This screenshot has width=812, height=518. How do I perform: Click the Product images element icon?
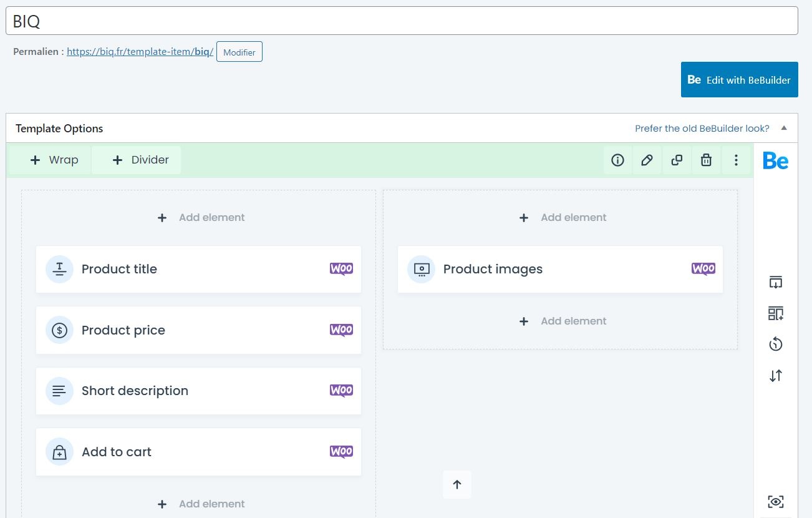[422, 269]
